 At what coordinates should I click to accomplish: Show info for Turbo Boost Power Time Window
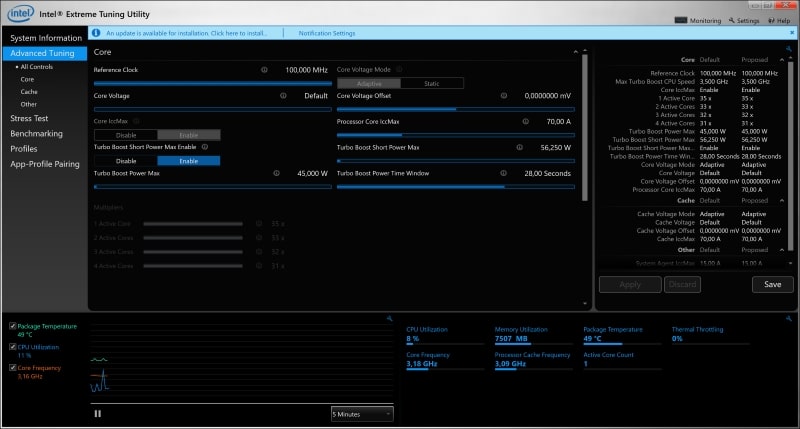click(504, 173)
